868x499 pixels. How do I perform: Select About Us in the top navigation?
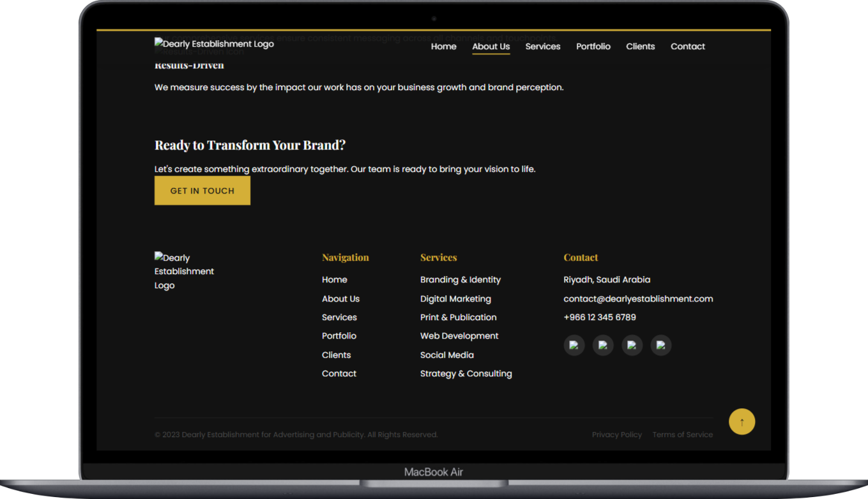click(x=491, y=47)
